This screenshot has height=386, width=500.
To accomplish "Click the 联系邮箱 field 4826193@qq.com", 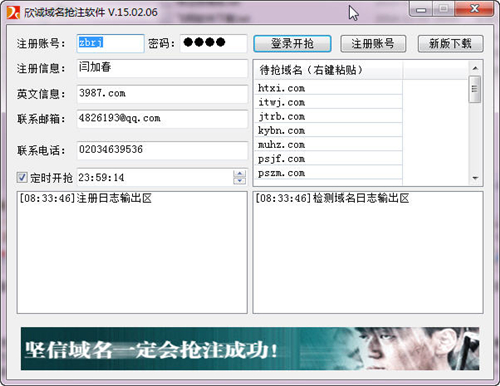I will 162,119.
